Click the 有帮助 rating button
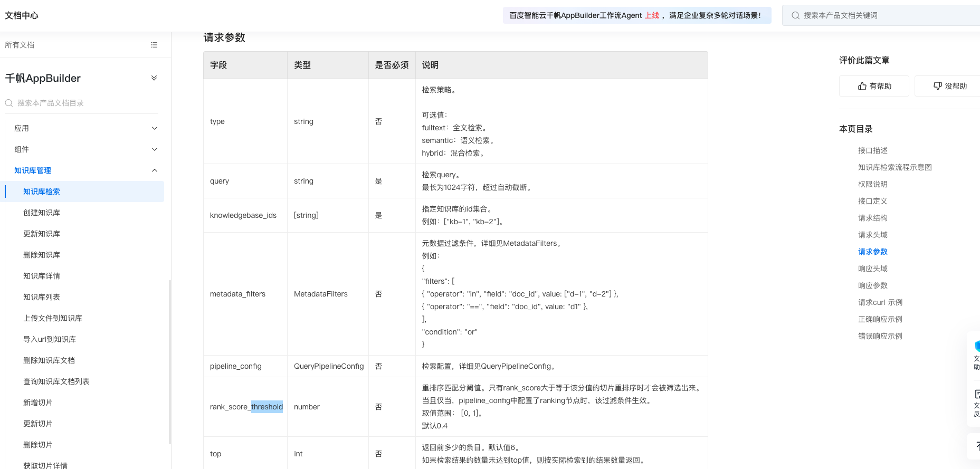 click(x=874, y=86)
